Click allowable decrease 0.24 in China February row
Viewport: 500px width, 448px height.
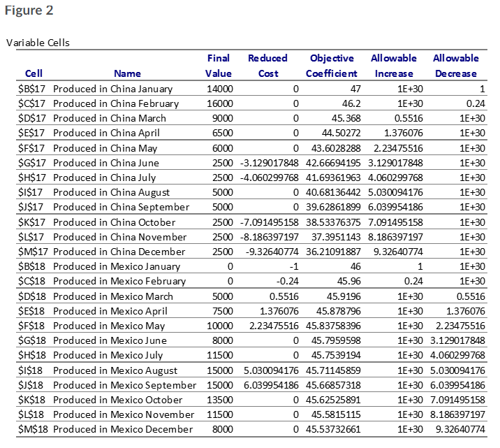click(x=476, y=103)
